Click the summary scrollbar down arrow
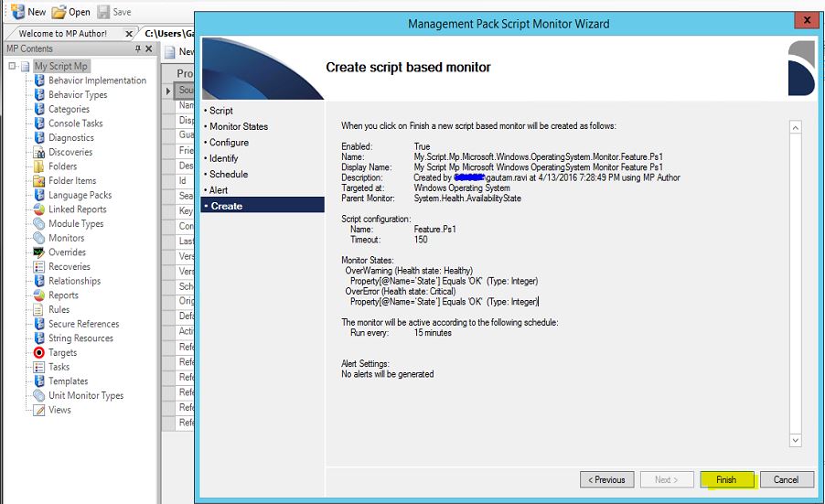Viewport: 825px width, 504px height. pos(796,440)
